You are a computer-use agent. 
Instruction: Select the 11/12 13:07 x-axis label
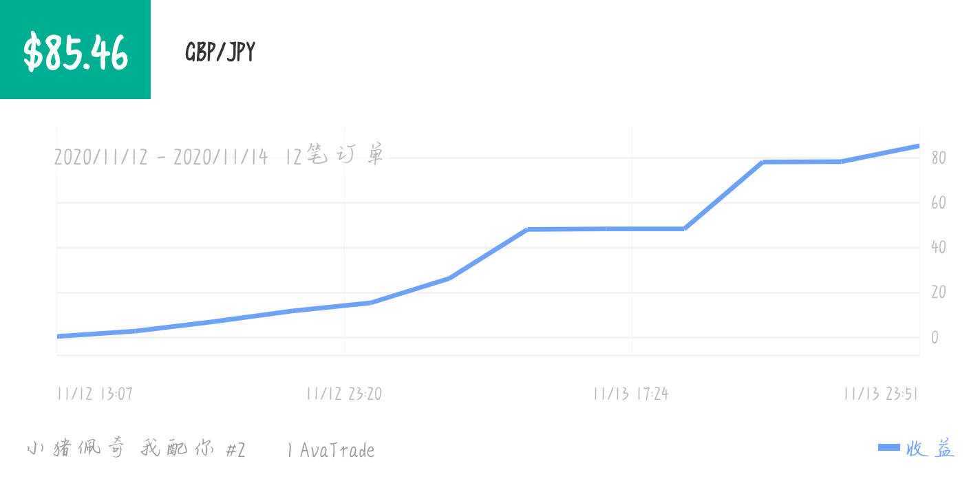[95, 394]
